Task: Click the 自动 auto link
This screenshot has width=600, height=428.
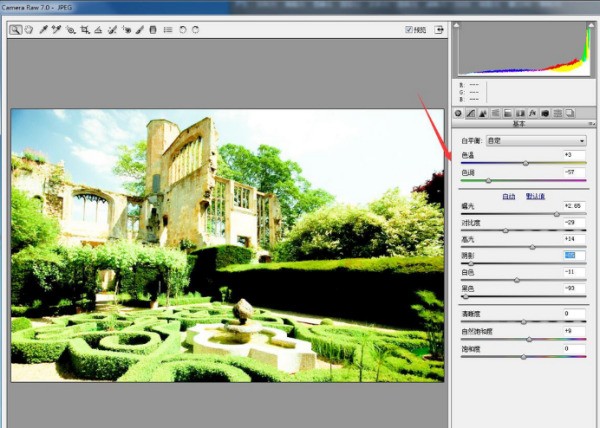Action: (509, 197)
